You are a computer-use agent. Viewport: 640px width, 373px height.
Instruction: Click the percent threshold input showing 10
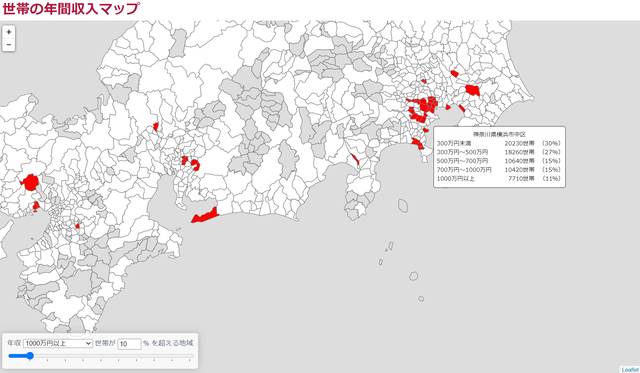(x=129, y=344)
